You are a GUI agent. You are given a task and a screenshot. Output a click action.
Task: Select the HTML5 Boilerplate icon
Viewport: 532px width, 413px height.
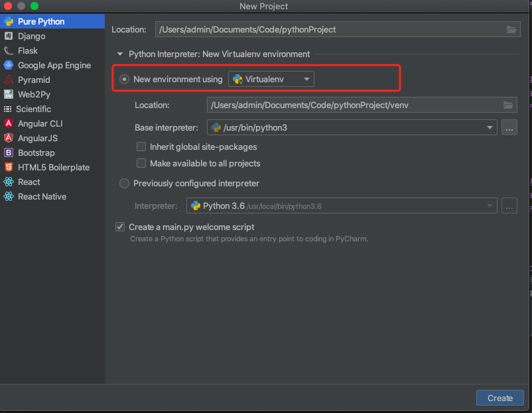tap(9, 168)
